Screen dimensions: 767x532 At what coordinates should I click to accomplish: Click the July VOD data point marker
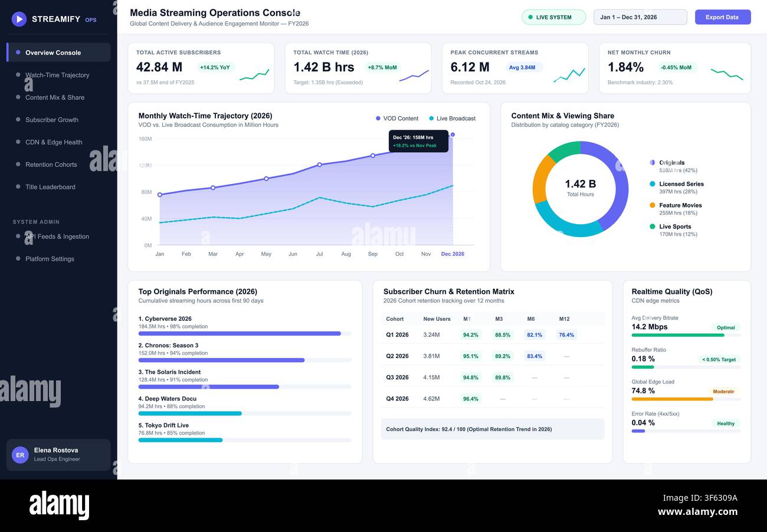(319, 165)
